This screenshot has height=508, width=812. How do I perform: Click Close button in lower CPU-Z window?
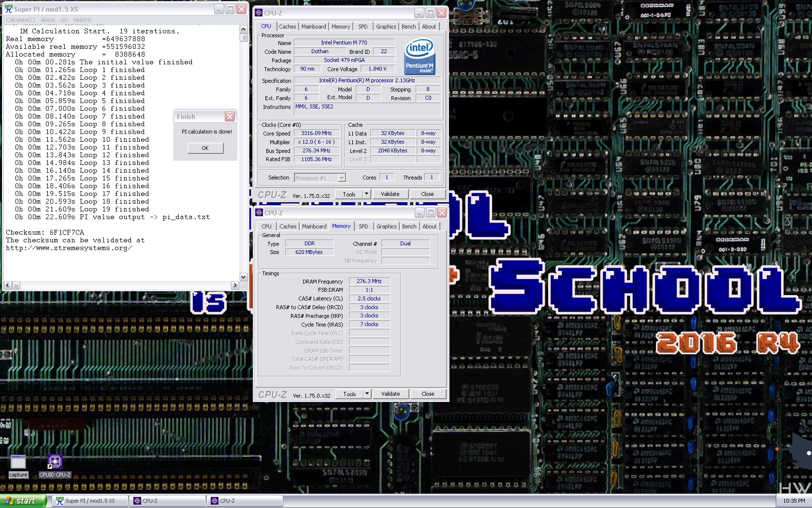[x=428, y=394]
